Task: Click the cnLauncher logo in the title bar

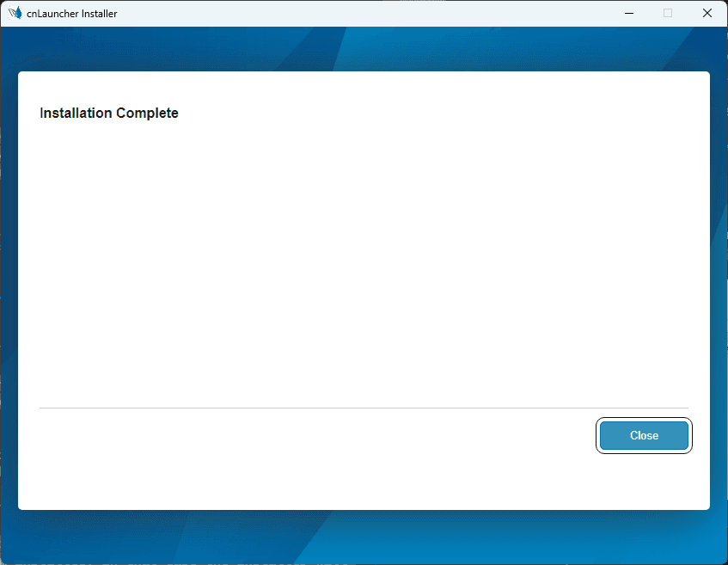Action: 15,13
